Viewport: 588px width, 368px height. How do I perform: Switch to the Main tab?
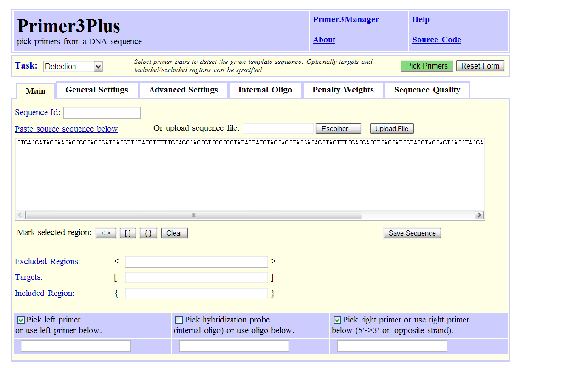[35, 91]
